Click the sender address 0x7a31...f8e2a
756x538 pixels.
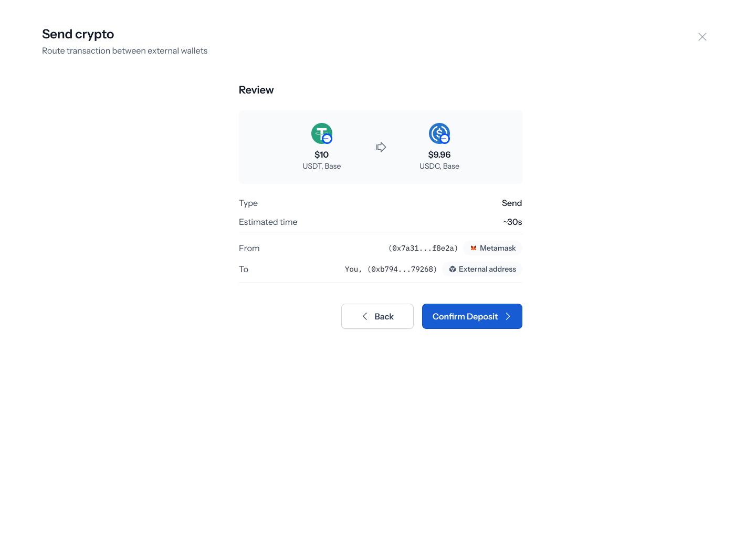coord(423,248)
